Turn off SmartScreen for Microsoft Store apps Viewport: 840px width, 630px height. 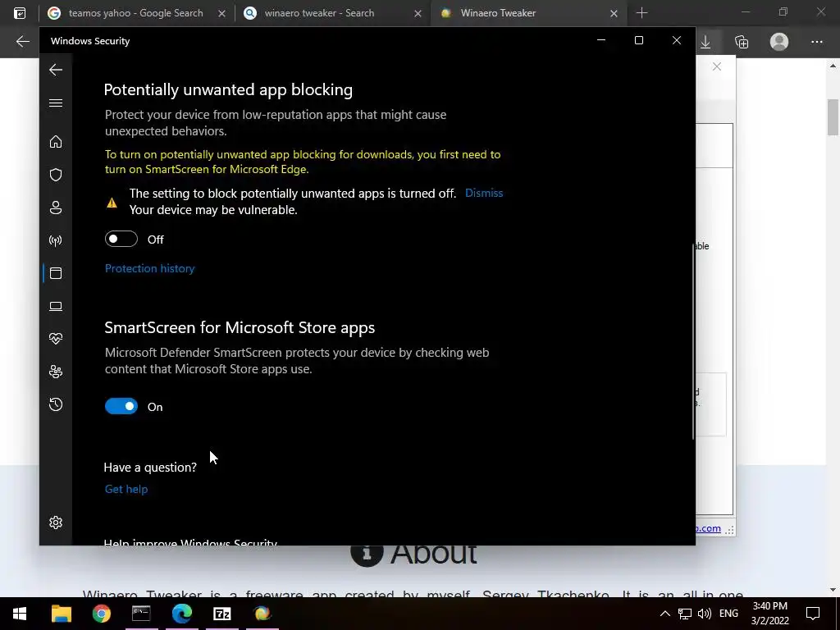(x=121, y=407)
